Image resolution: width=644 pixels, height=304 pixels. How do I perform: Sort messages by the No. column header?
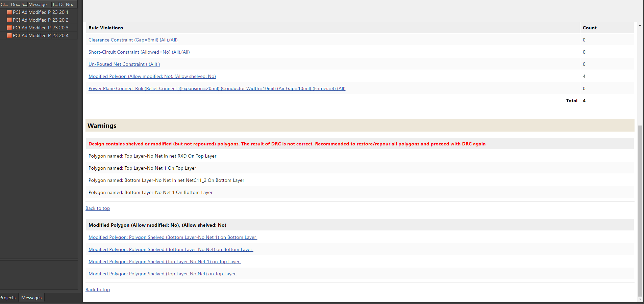[70, 4]
